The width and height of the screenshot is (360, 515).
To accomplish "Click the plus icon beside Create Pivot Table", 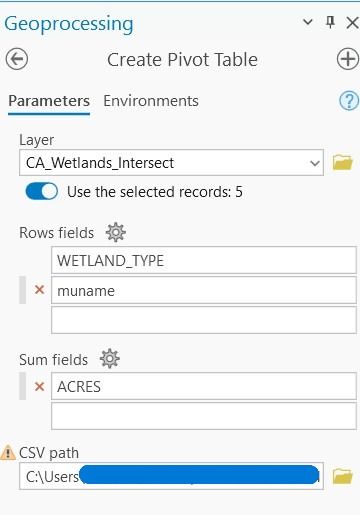I will tap(348, 59).
